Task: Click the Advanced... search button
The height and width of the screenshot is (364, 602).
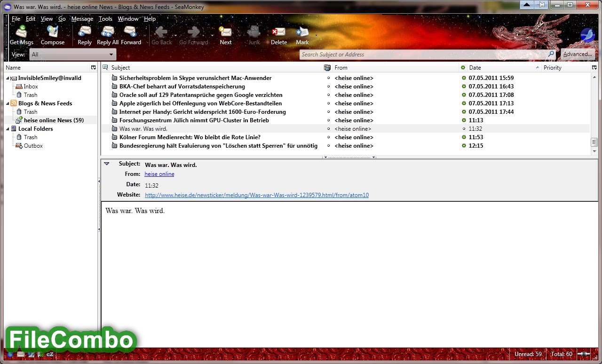Action: point(578,54)
